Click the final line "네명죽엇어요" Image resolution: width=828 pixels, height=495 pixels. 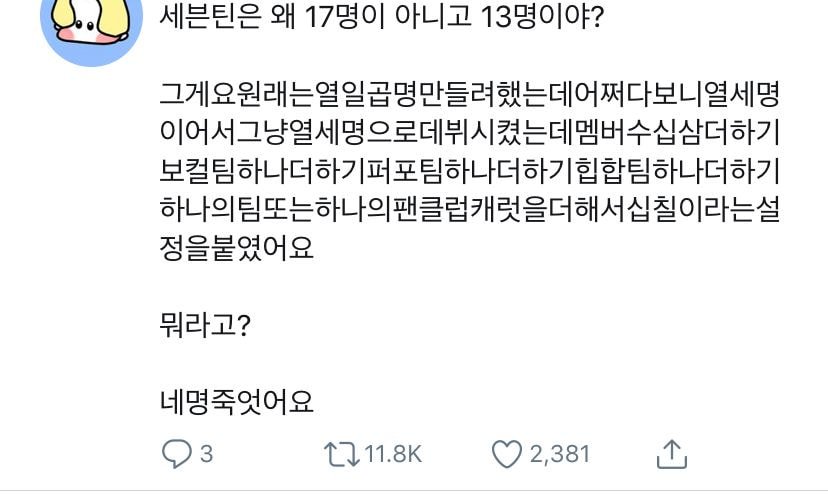(237, 401)
